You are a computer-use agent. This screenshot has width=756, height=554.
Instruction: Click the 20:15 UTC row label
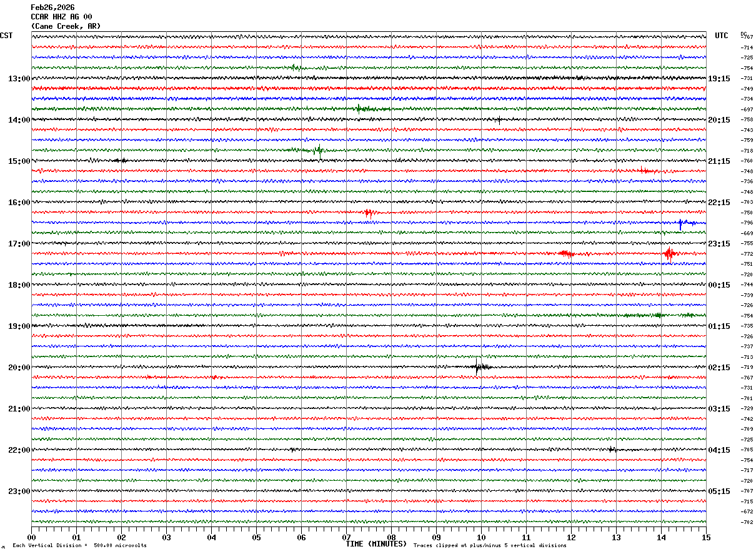coord(719,119)
